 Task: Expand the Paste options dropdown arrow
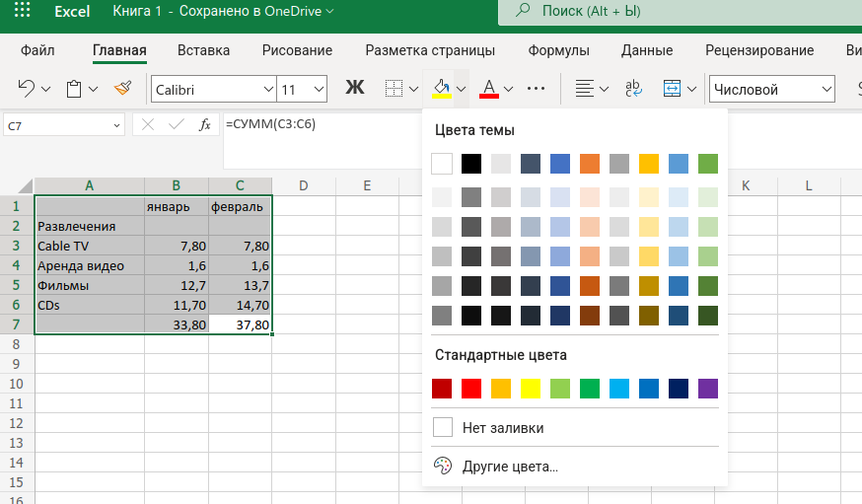(93, 89)
